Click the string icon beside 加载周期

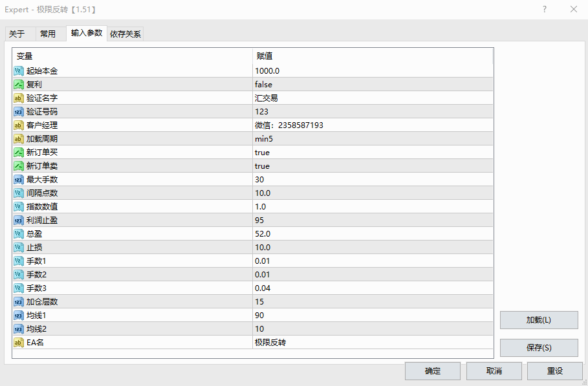19,138
